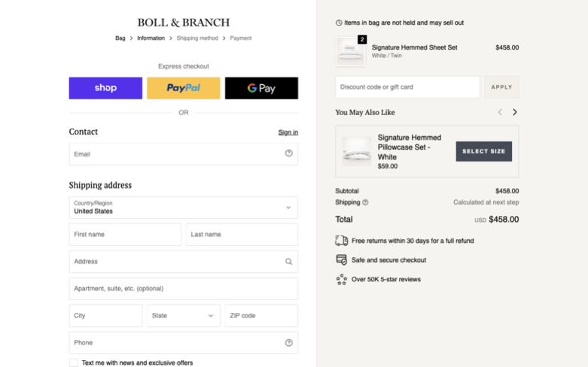The height and width of the screenshot is (367, 588).
Task: Pay with Google Pay button
Action: 261,88
